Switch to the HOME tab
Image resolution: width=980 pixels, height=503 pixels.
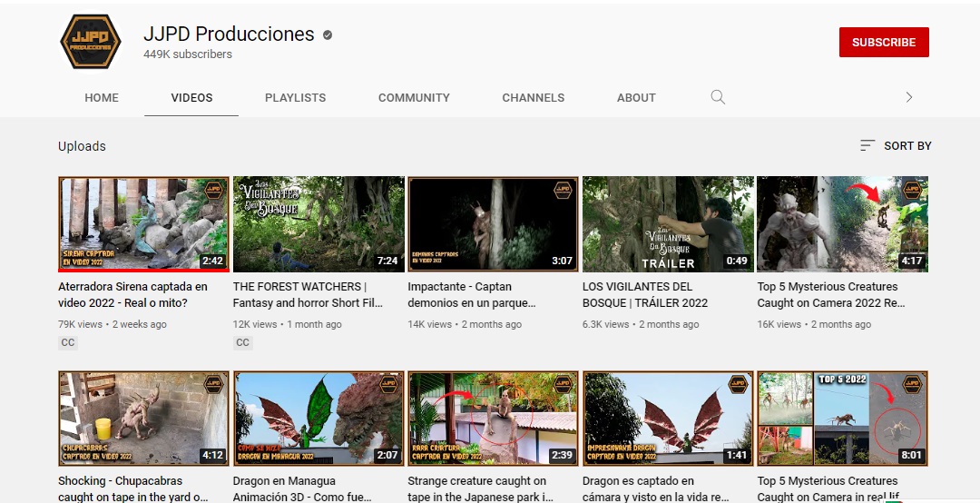(102, 97)
